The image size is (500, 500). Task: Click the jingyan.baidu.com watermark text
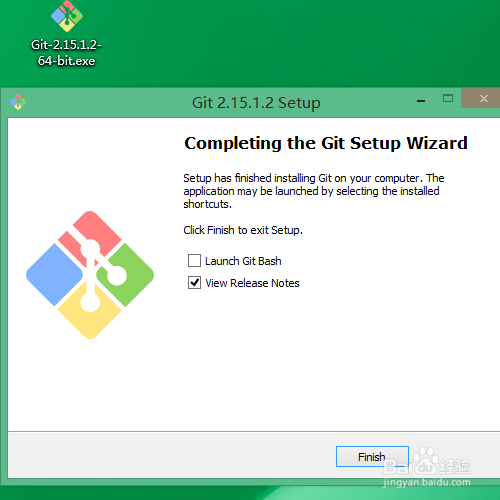427,482
